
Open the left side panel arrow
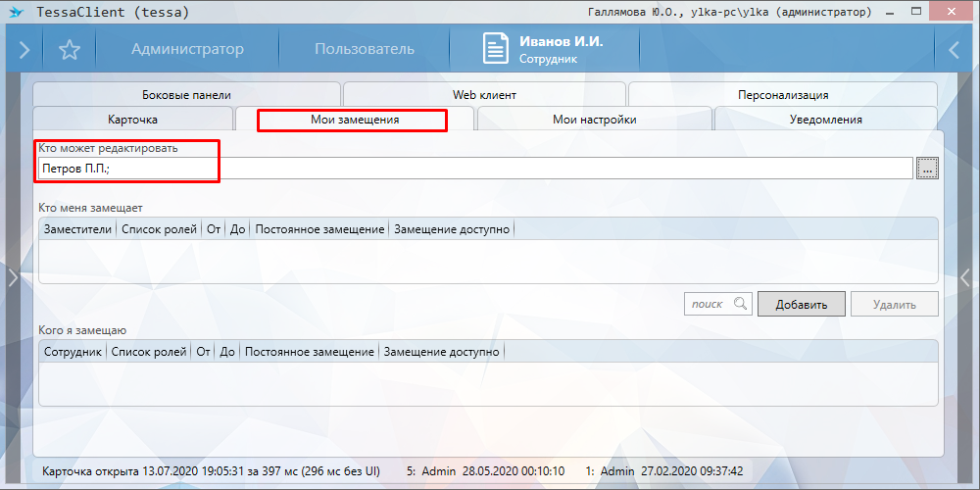pos(13,277)
